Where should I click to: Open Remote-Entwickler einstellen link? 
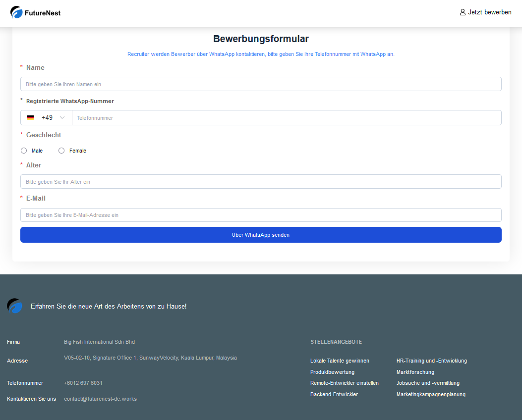[344, 383]
